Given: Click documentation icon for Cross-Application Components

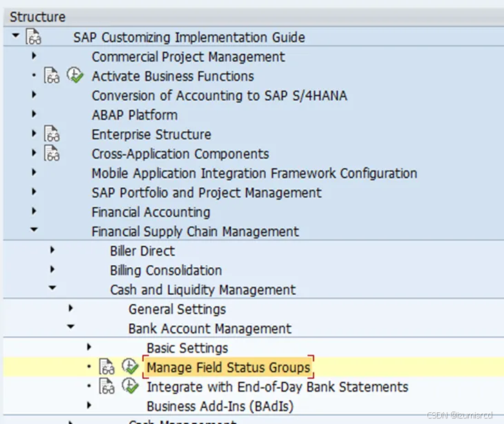Looking at the screenshot, I should [52, 154].
